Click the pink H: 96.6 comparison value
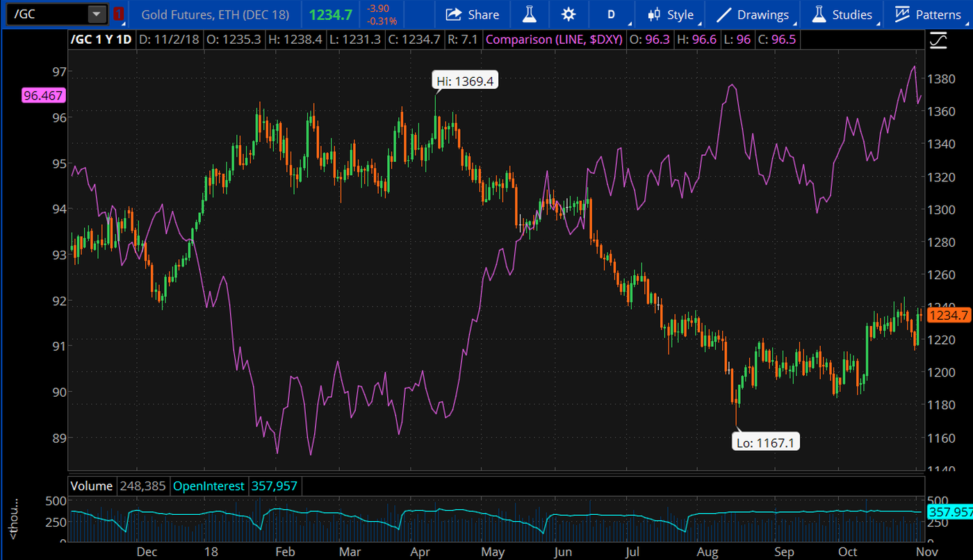The height and width of the screenshot is (560, 973). (x=696, y=40)
